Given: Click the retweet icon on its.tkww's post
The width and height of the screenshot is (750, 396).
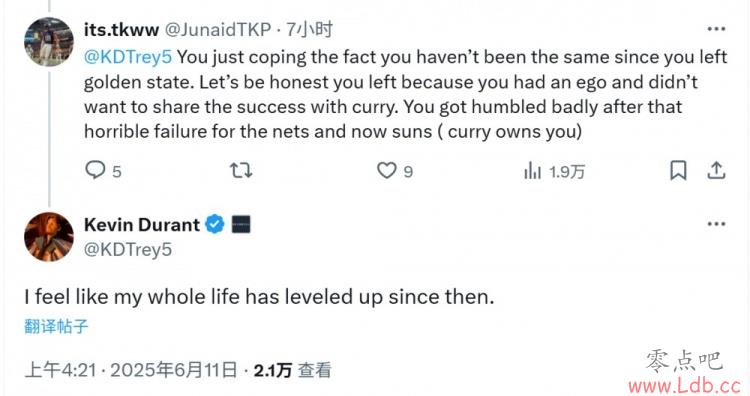Looking at the screenshot, I should [x=241, y=170].
